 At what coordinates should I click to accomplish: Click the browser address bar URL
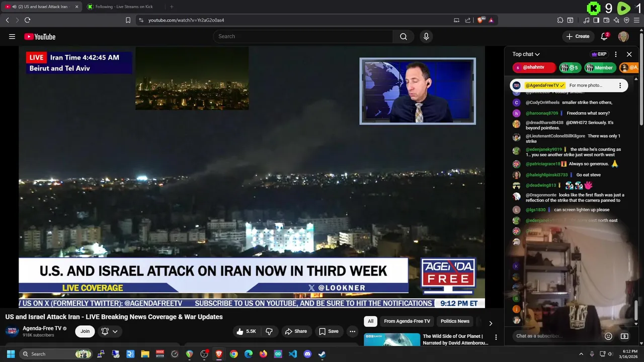186,20
